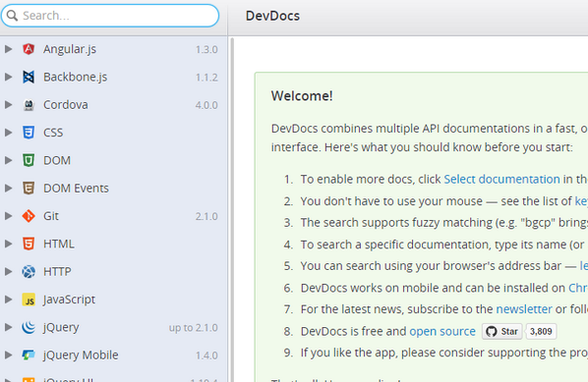Screen dimensions: 588x382
Task: Click the GitHub octocat icon in Star button
Action: click(x=492, y=332)
